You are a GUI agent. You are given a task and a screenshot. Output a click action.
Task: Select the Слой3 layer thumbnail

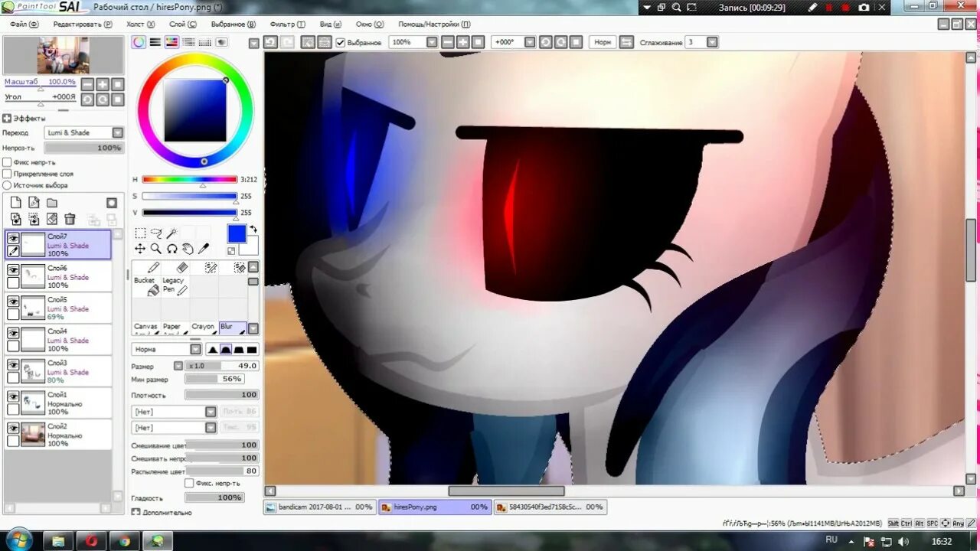point(33,372)
